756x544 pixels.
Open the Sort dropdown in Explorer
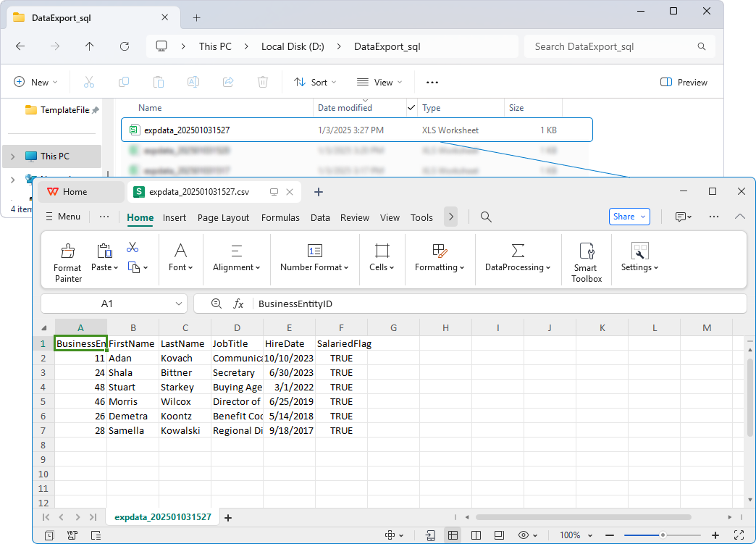click(x=315, y=83)
